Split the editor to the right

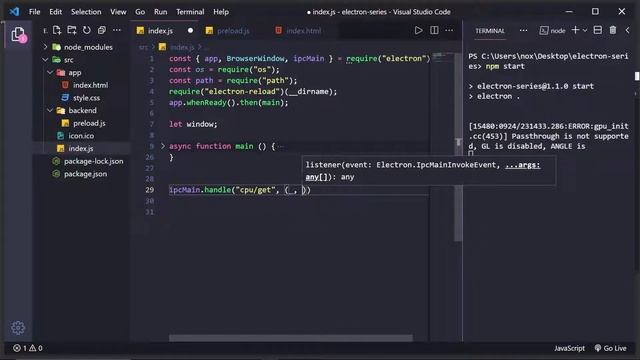434,30
